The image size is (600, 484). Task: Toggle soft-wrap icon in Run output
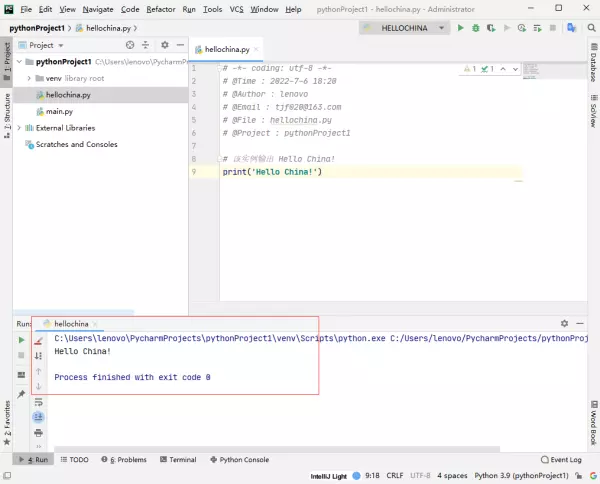(38, 402)
